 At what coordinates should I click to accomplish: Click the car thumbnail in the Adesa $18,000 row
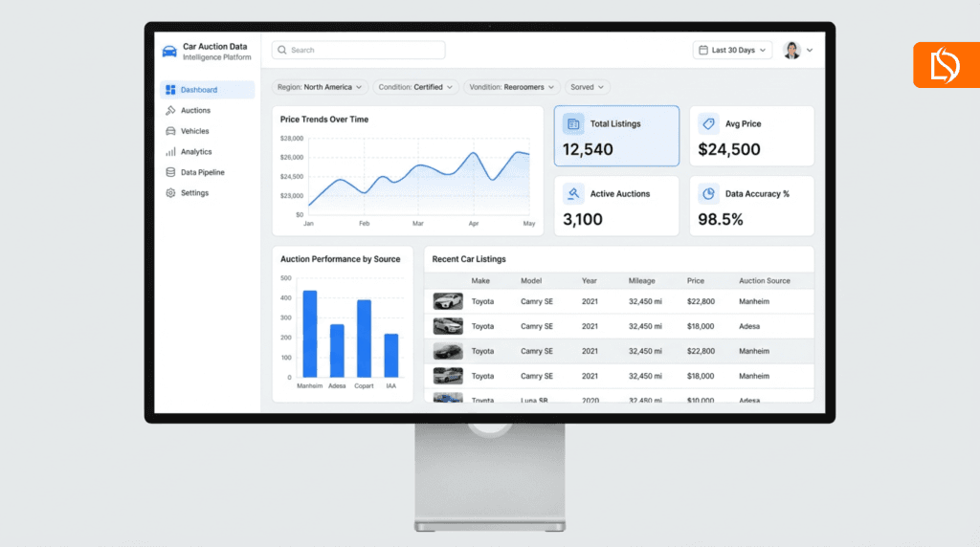(x=448, y=327)
